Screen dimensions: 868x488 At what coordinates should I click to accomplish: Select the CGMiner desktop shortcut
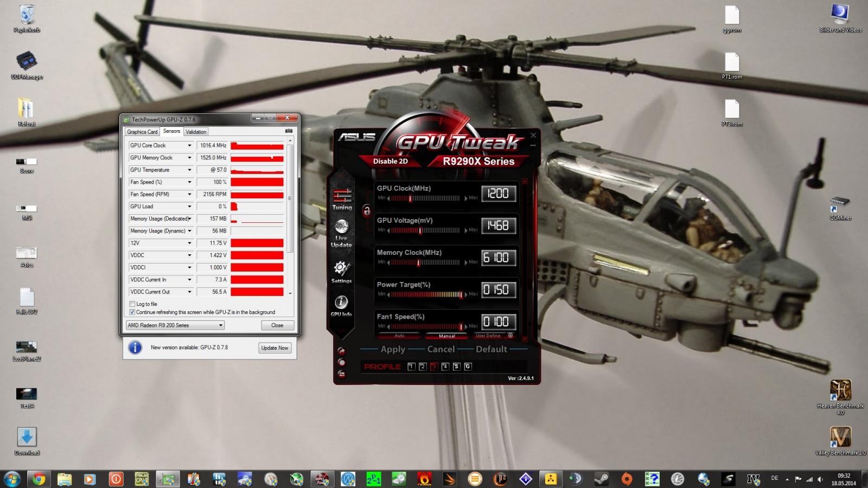840,209
